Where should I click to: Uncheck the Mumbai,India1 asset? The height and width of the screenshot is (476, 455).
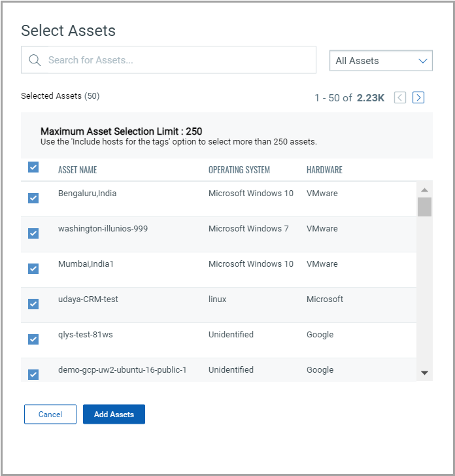tap(33, 268)
